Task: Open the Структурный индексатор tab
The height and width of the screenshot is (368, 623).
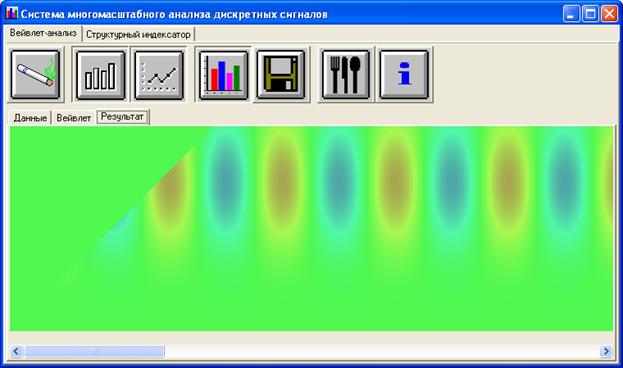Action: [x=138, y=35]
